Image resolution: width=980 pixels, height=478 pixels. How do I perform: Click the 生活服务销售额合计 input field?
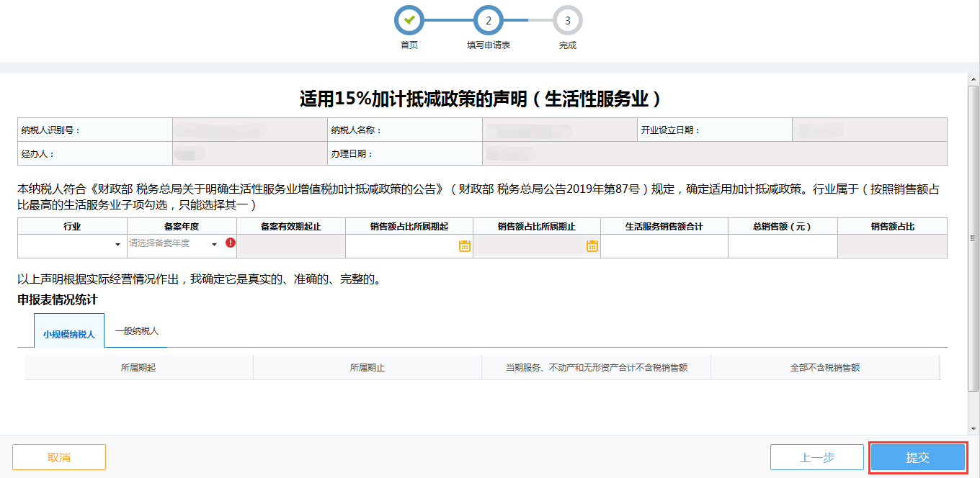[x=664, y=246]
